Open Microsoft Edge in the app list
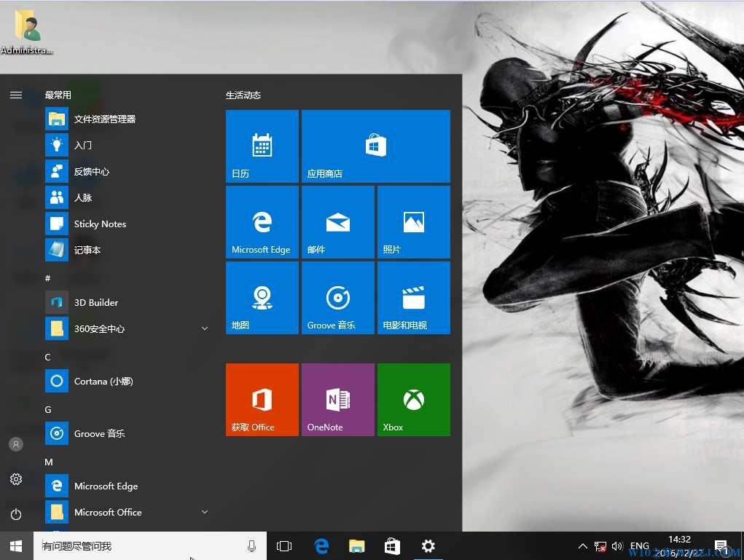 click(x=128, y=486)
